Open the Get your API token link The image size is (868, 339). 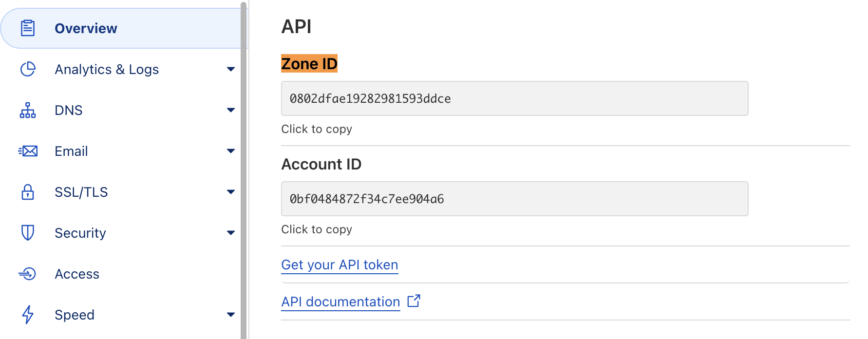pos(340,264)
